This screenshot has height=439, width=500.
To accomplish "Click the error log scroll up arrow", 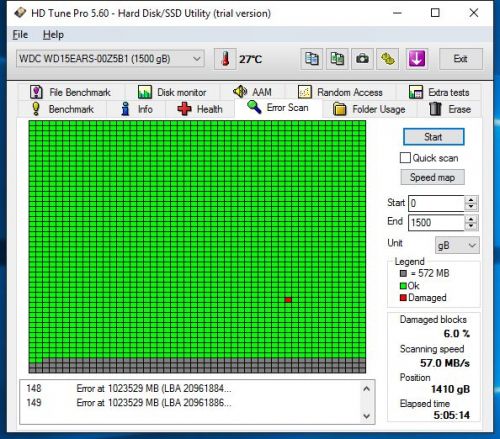I will (366, 389).
